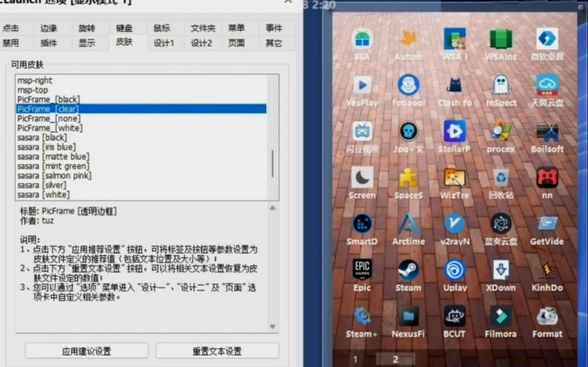Launch the green WSAIns box icon
The height and width of the screenshot is (367, 588).
(x=501, y=39)
